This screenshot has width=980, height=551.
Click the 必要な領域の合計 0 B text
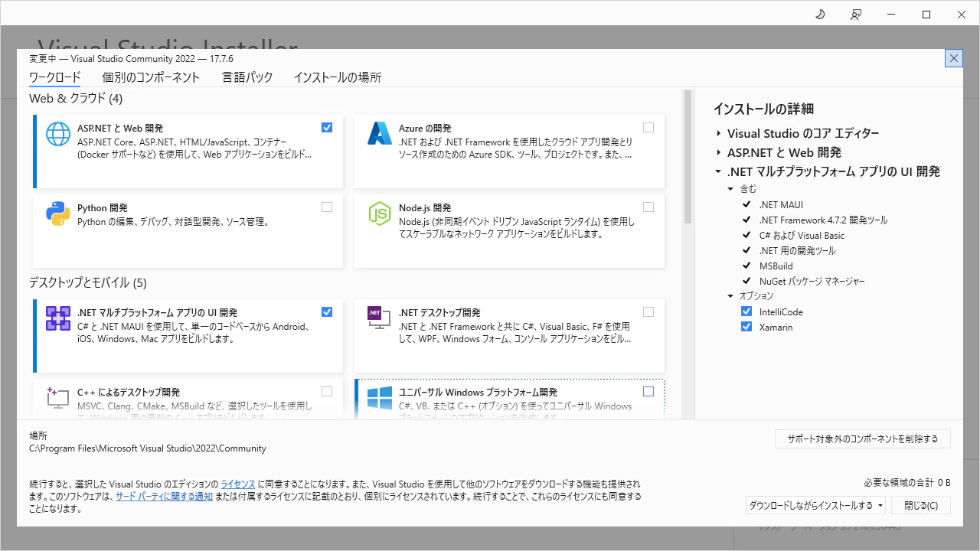click(x=907, y=482)
